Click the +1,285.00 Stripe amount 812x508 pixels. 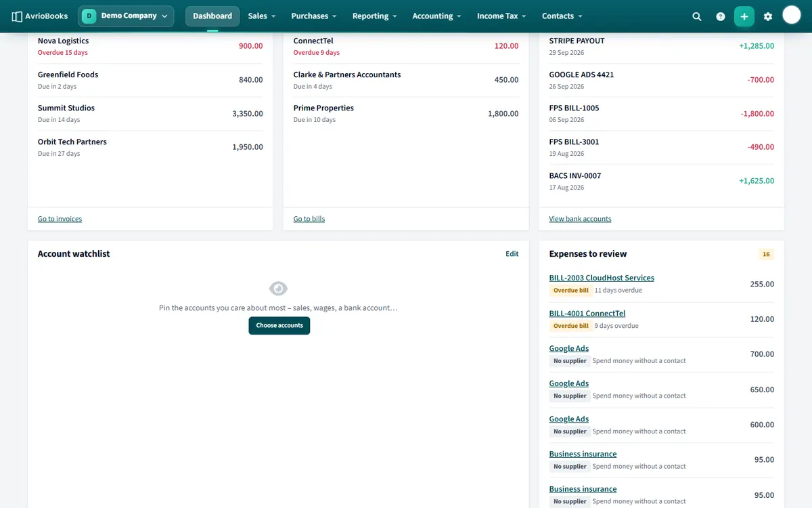click(x=757, y=46)
